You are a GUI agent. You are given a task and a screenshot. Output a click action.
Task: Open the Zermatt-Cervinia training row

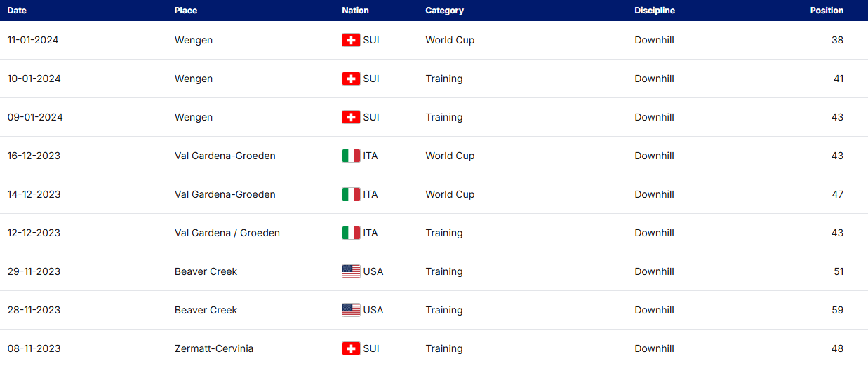coord(214,349)
